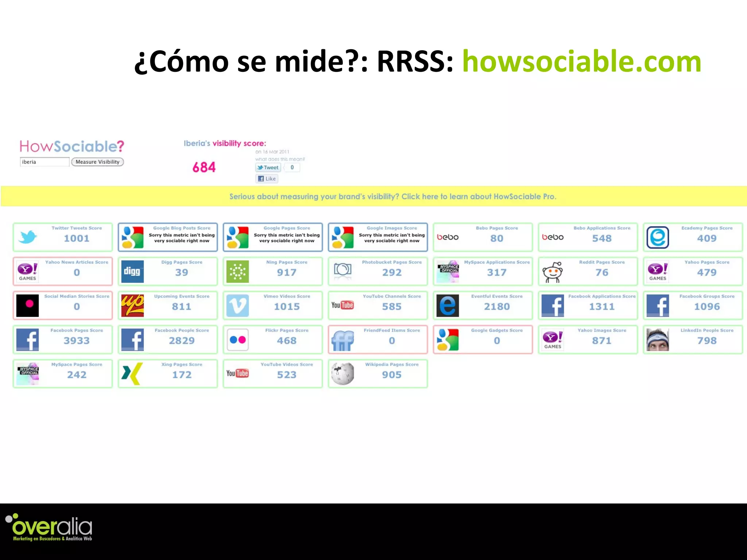Click the Wikipedia globe icon
Image resolution: width=747 pixels, height=560 pixels.
pyautogui.click(x=342, y=374)
